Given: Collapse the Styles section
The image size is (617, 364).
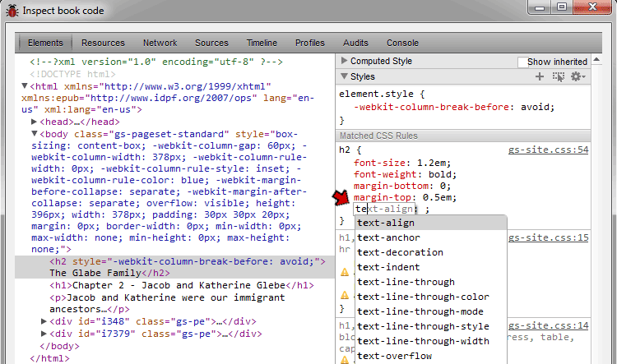Looking at the screenshot, I should point(345,76).
